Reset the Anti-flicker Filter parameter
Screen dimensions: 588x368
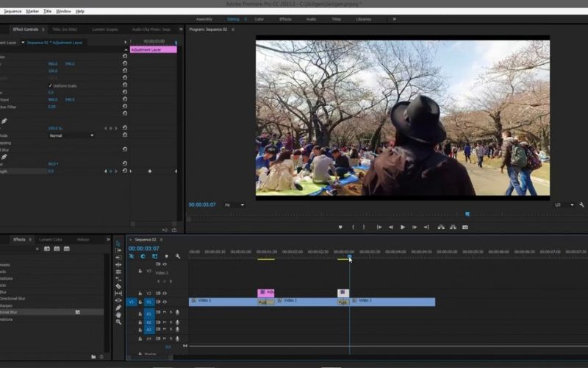tap(125, 107)
